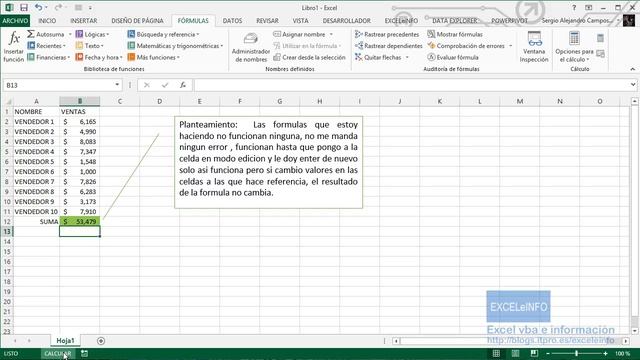Expand the Name Box dropdown
Screen dimensions: 640x360
[x=117, y=85]
